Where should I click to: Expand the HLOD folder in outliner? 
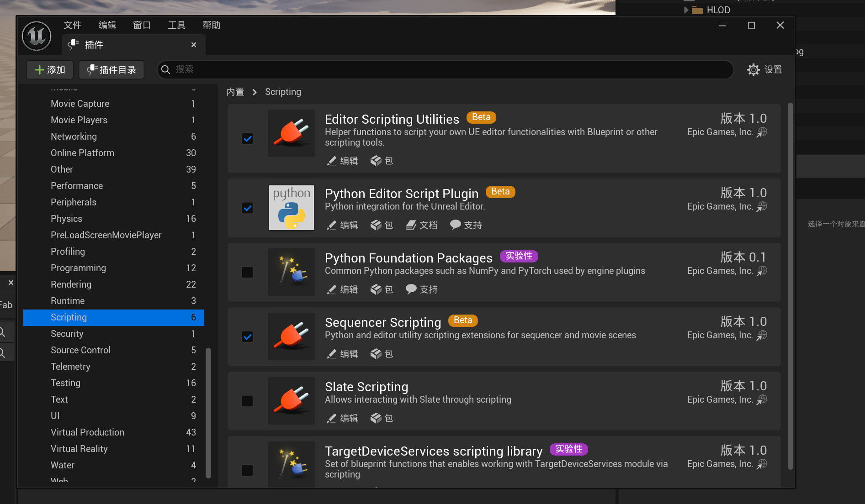point(686,10)
